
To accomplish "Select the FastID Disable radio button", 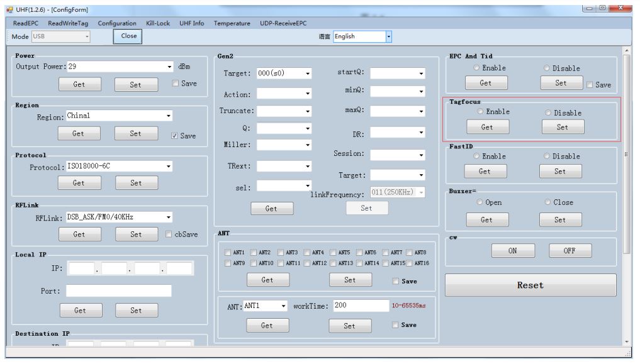I will point(547,157).
